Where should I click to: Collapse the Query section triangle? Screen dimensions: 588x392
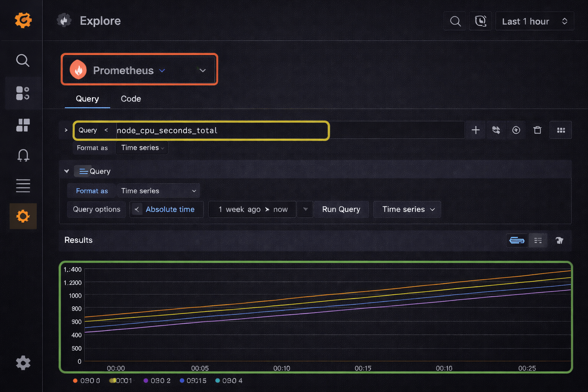coord(67,171)
